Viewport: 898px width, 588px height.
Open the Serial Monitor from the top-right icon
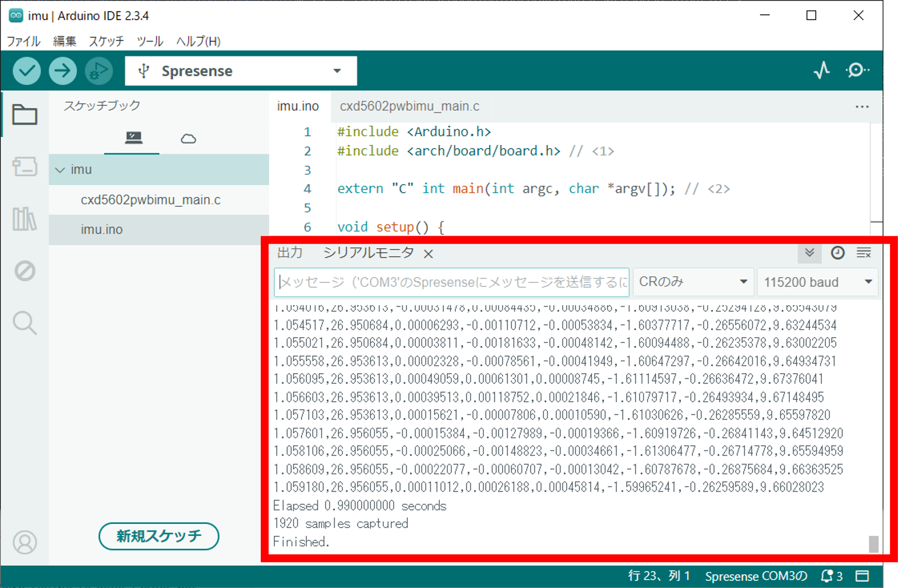857,70
